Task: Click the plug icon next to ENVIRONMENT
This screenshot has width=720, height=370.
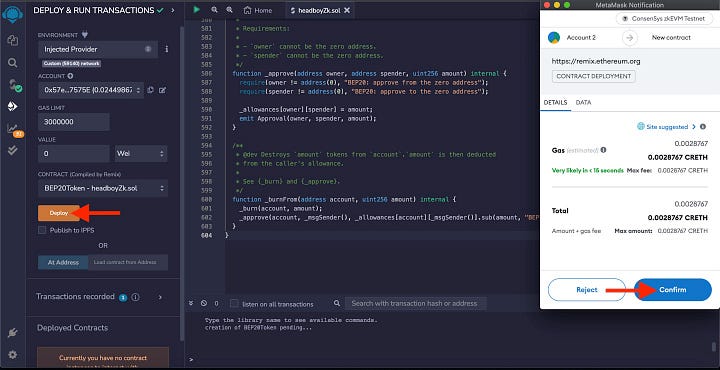Action: 84,35
